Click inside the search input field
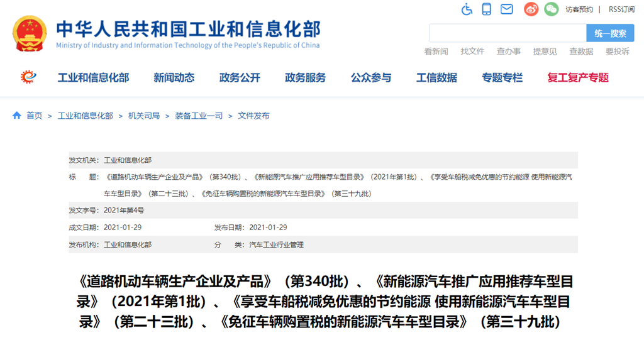Screen dimensions: 644x340 pyautogui.click(x=507, y=33)
